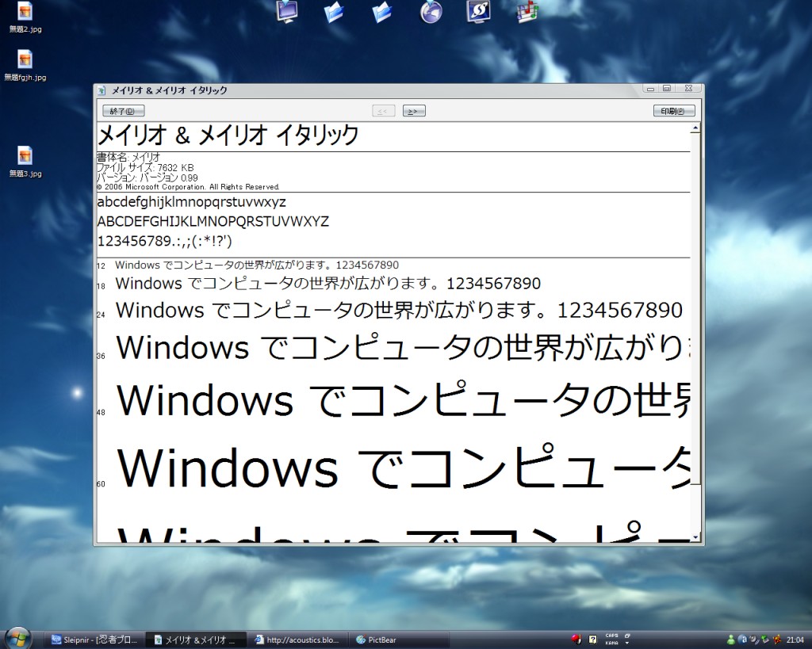Select the 無題fgjh.jpg desktop file
812x649 pixels.
(x=25, y=66)
